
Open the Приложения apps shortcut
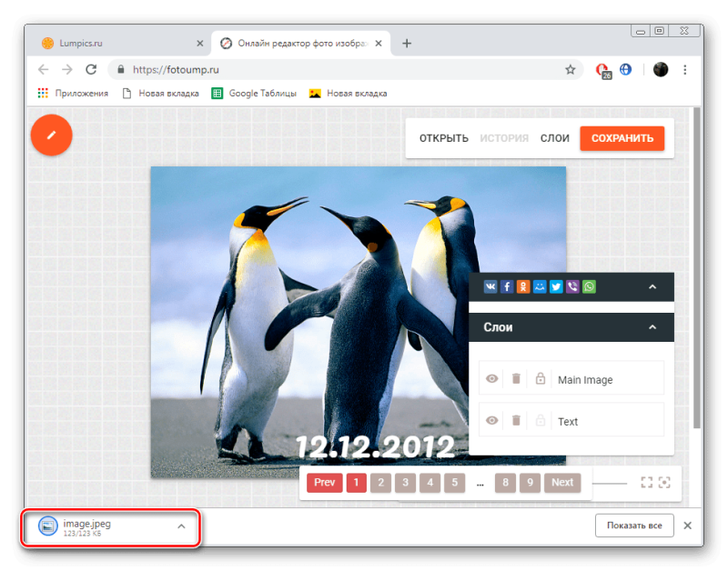[x=73, y=94]
